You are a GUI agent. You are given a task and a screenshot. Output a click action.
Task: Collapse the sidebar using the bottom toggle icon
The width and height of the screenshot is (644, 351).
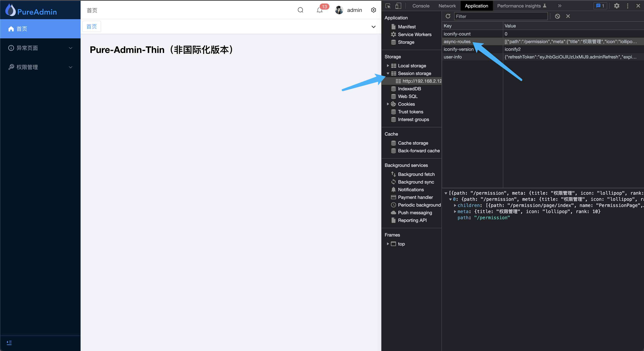pos(9,343)
